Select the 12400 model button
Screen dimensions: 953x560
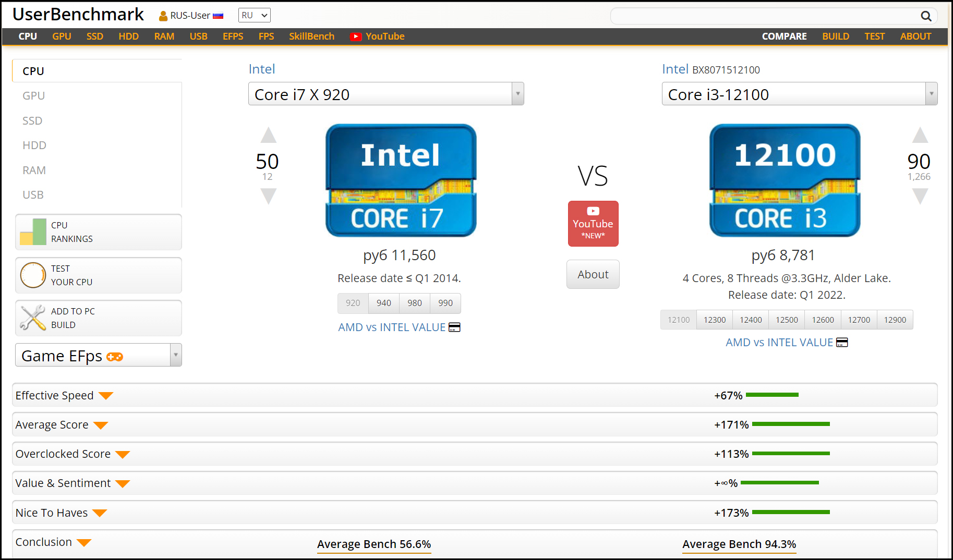click(x=751, y=320)
